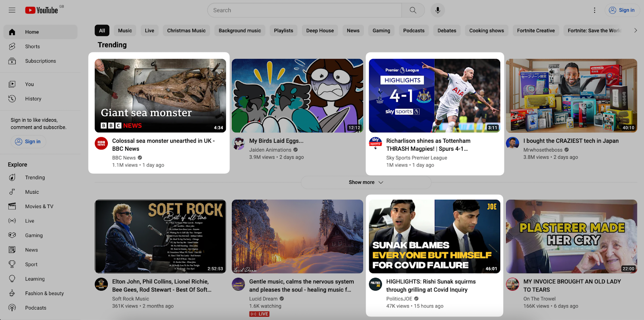
Task: Select the Debates filter chip
Action: pos(447,31)
